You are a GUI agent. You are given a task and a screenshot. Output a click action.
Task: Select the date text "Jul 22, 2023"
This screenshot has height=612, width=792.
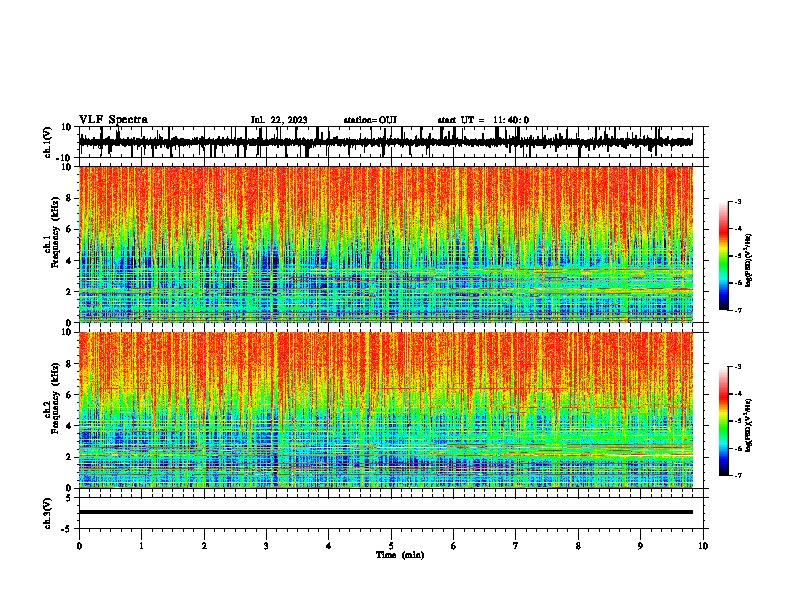click(279, 120)
